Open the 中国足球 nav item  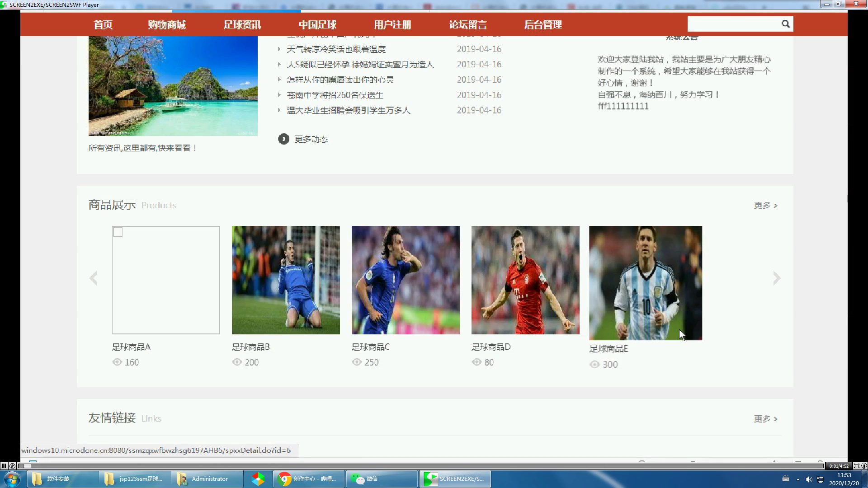[x=317, y=25]
